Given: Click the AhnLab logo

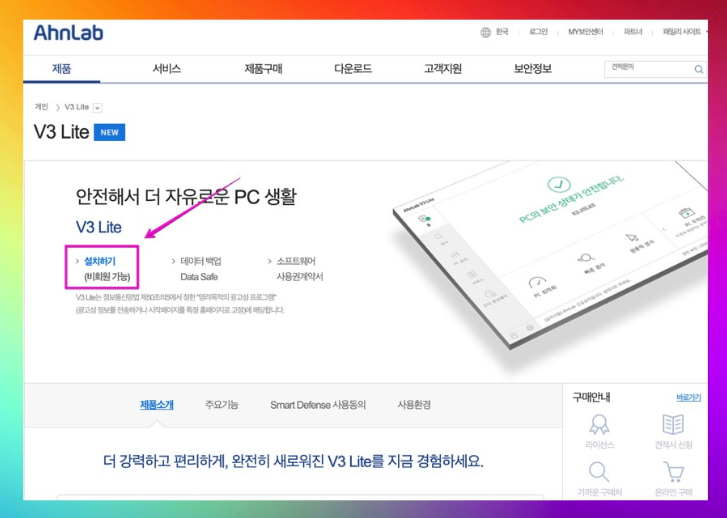Looking at the screenshot, I should (69, 33).
